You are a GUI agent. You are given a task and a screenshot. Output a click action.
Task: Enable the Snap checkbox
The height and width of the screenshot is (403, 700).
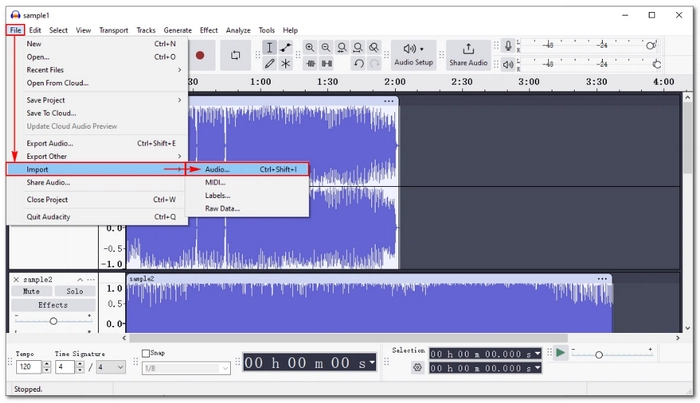pyautogui.click(x=146, y=353)
